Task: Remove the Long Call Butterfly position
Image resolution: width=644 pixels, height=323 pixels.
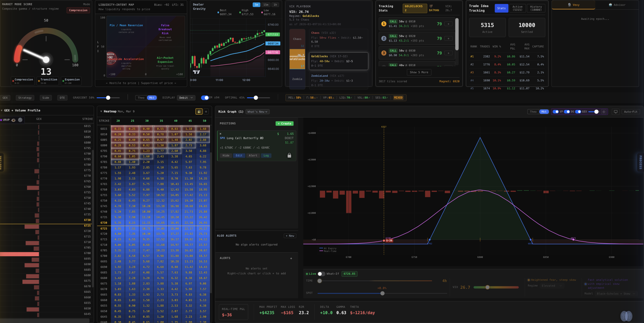Action: tap(221, 134)
